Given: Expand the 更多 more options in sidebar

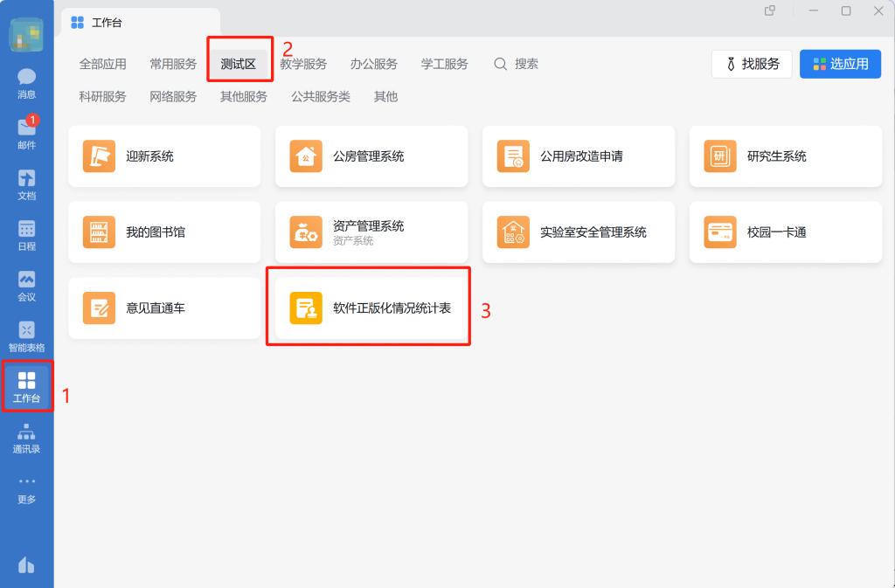Looking at the screenshot, I should pyautogui.click(x=26, y=488).
